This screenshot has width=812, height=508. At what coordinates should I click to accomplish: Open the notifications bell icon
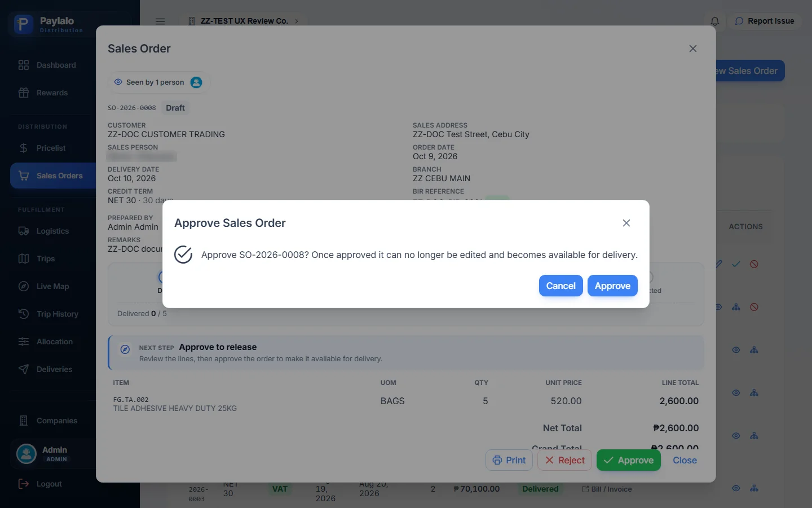714,21
